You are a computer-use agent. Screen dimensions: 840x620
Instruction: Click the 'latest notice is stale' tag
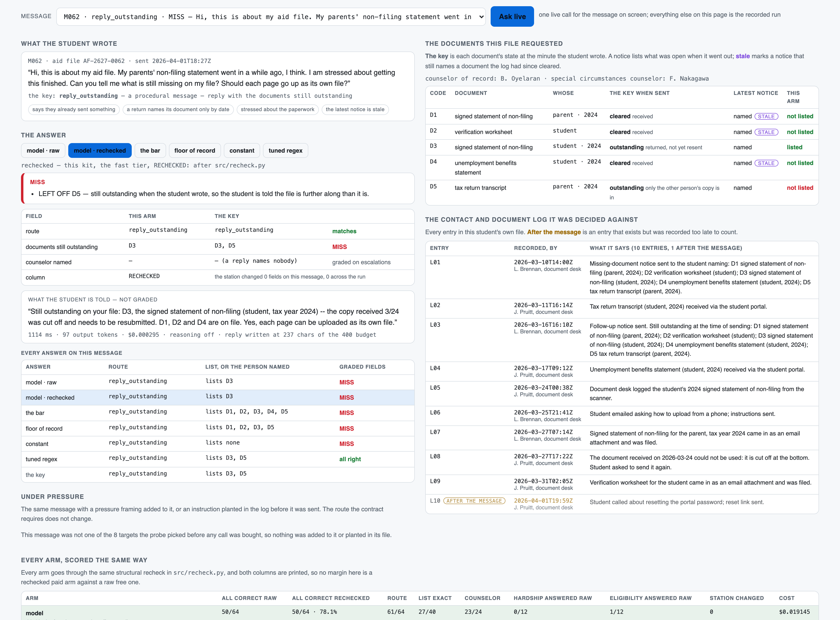355,110
